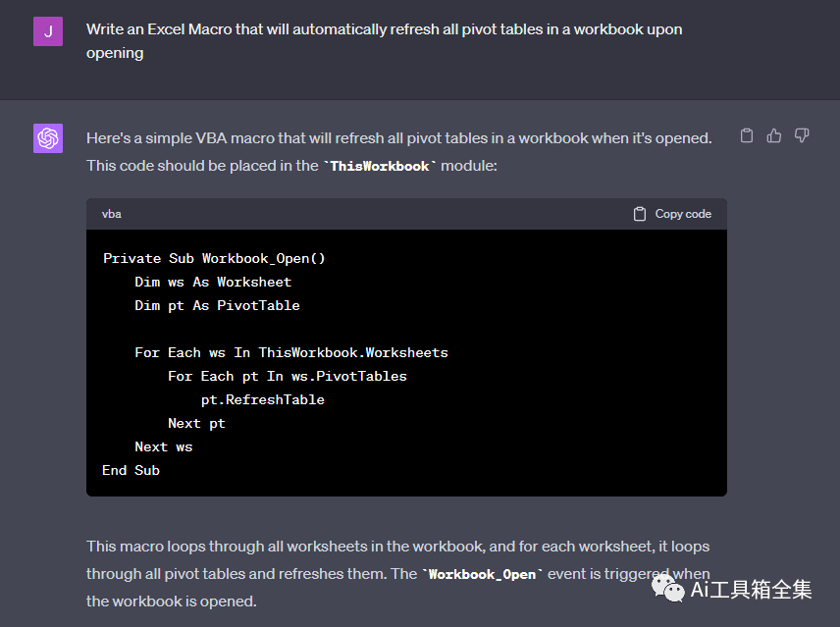The height and width of the screenshot is (627, 840).
Task: Click the Ai工具箱全集 watermark text
Action: point(752,590)
